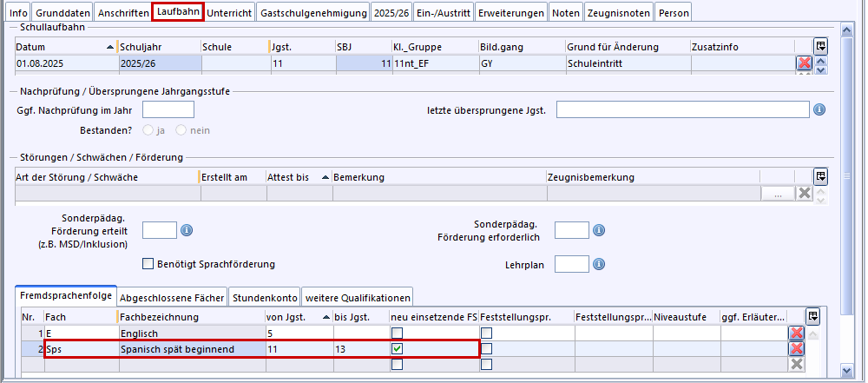Click the Lehrplan info icon

pos(598,264)
